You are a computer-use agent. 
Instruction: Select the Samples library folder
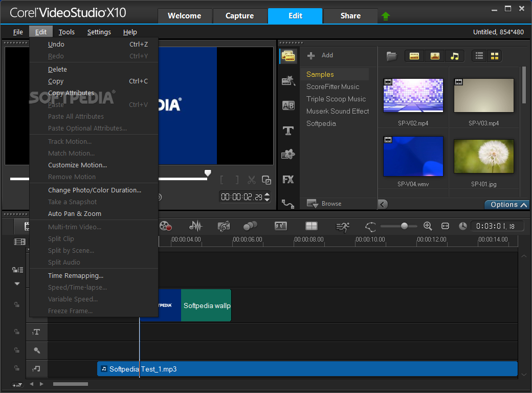click(335, 74)
